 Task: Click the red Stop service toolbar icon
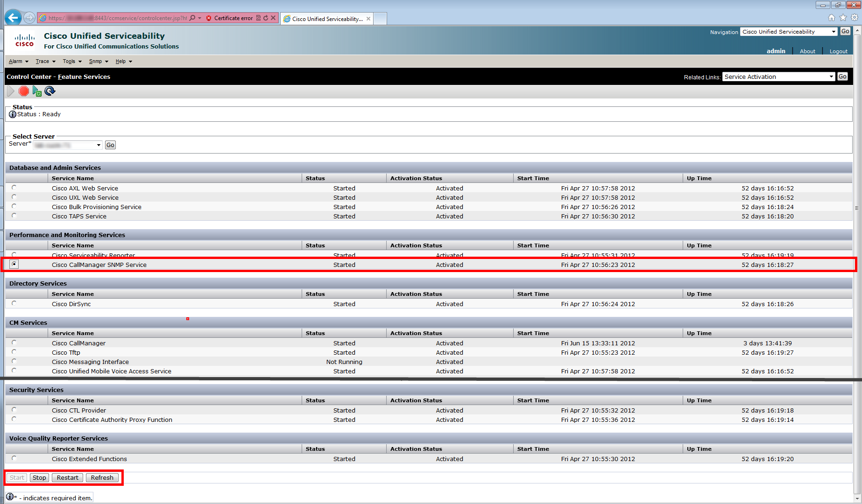coord(24,91)
